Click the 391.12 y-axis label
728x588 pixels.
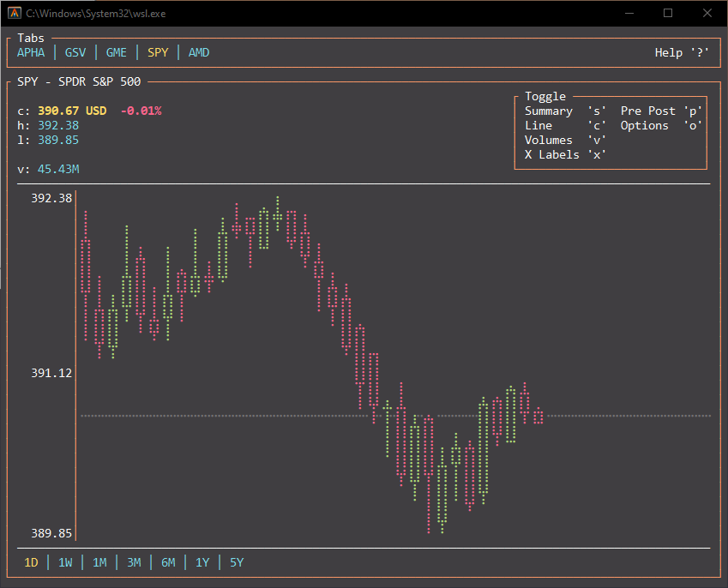51,373
